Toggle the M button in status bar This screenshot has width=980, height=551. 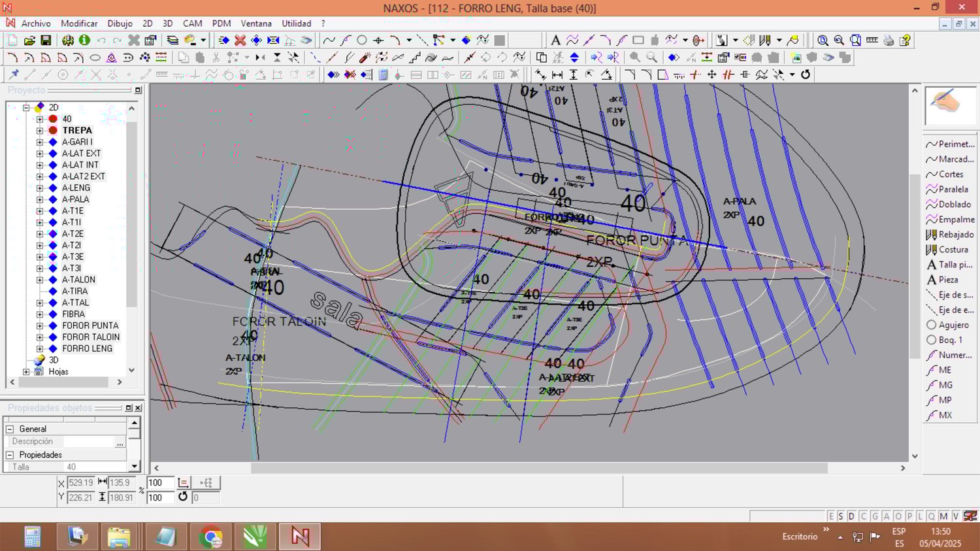click(943, 516)
